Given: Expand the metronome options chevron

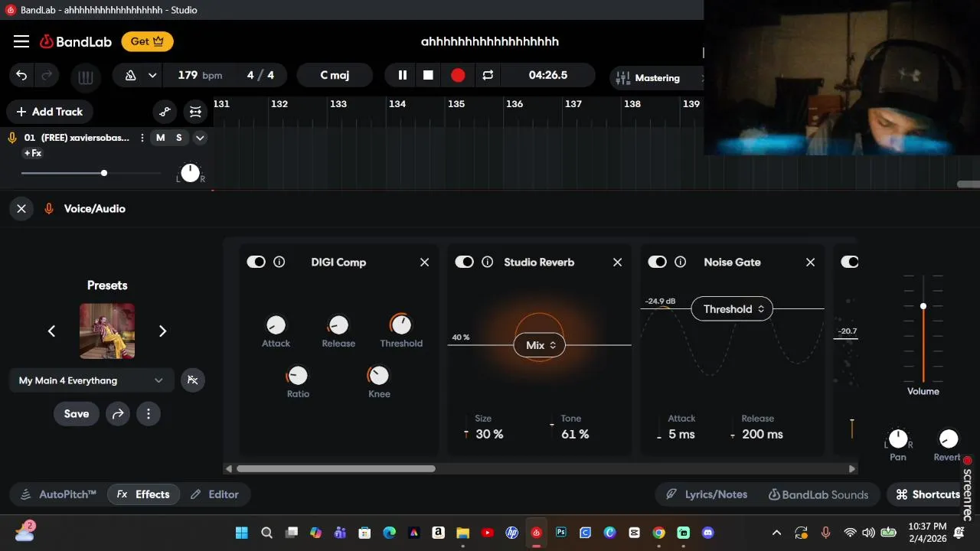Looking at the screenshot, I should click(x=152, y=75).
